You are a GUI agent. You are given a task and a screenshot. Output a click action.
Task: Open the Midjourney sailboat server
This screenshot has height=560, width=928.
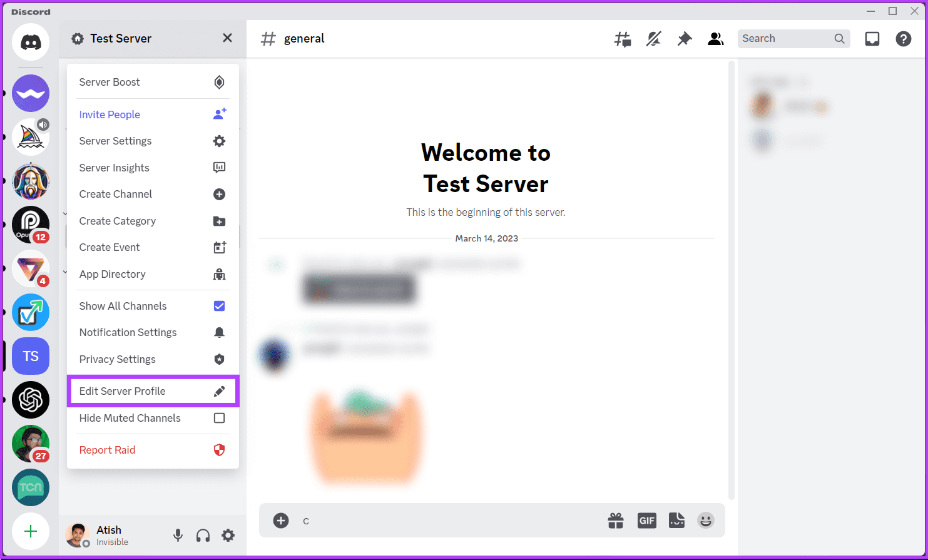pos(31,137)
